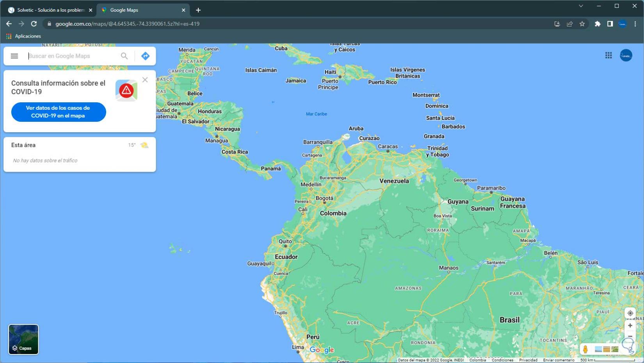Select the Puerto Rico label
644x363 pixels.
[x=382, y=82]
